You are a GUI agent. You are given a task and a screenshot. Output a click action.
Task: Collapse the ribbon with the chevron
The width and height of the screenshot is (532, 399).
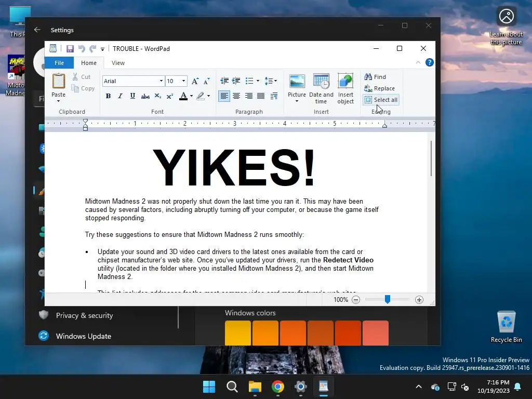click(418, 62)
